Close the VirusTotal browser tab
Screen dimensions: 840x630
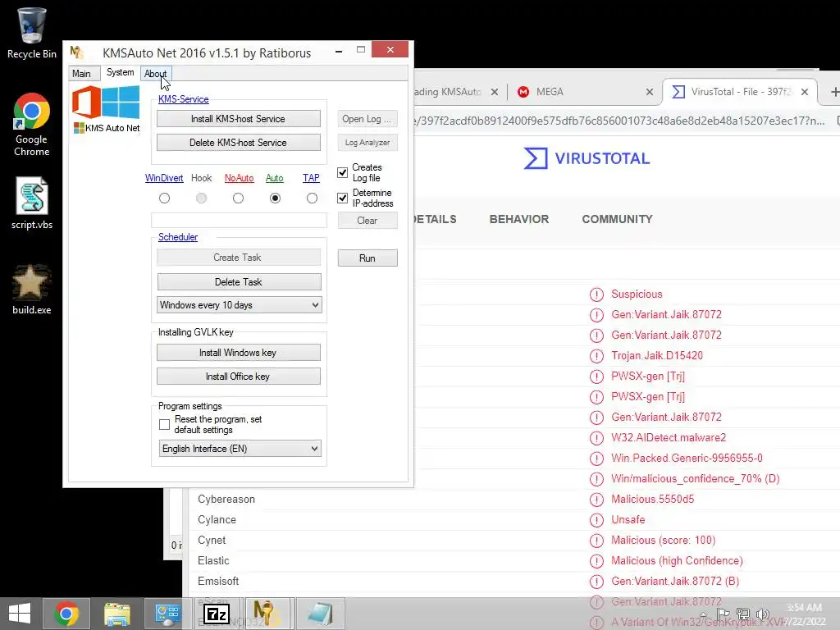[x=804, y=92]
